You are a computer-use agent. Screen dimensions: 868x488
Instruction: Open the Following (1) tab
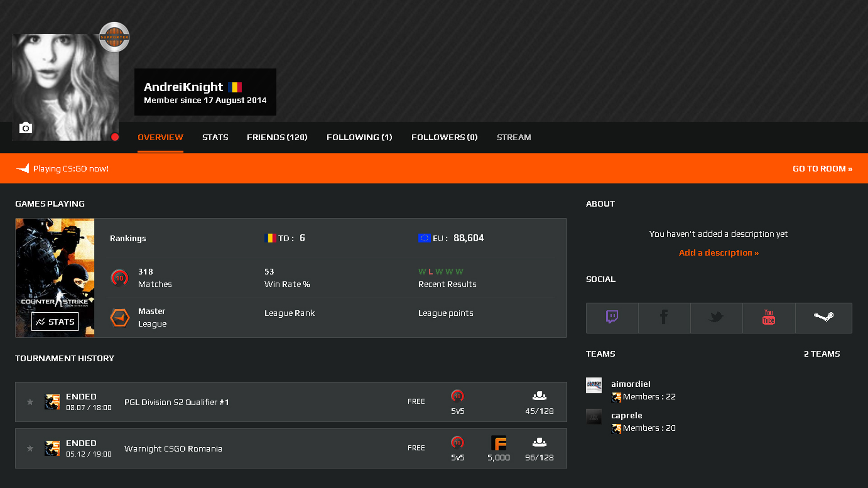point(359,137)
